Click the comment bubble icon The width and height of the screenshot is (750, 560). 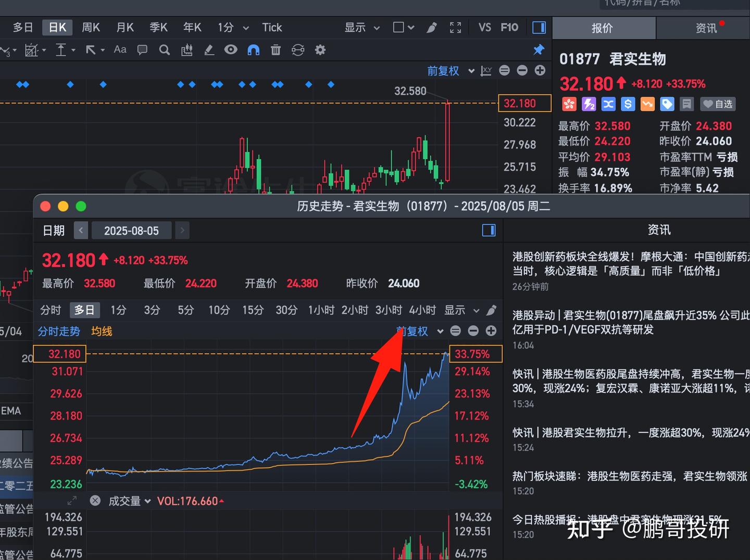click(142, 50)
